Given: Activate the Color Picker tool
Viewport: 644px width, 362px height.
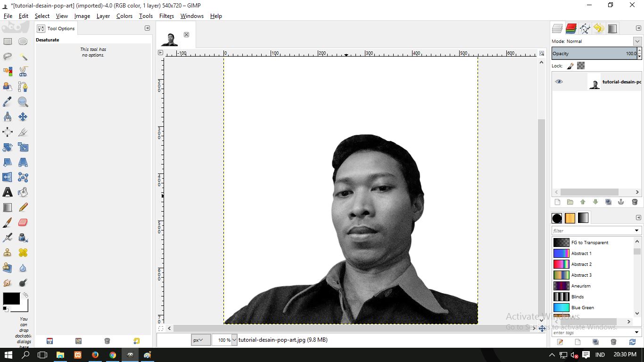Looking at the screenshot, I should (x=8, y=102).
